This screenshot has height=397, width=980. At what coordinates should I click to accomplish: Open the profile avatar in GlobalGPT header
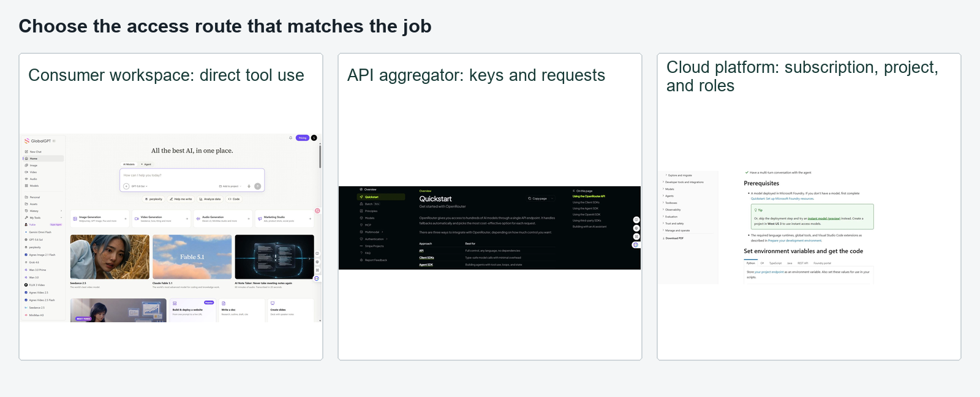314,138
